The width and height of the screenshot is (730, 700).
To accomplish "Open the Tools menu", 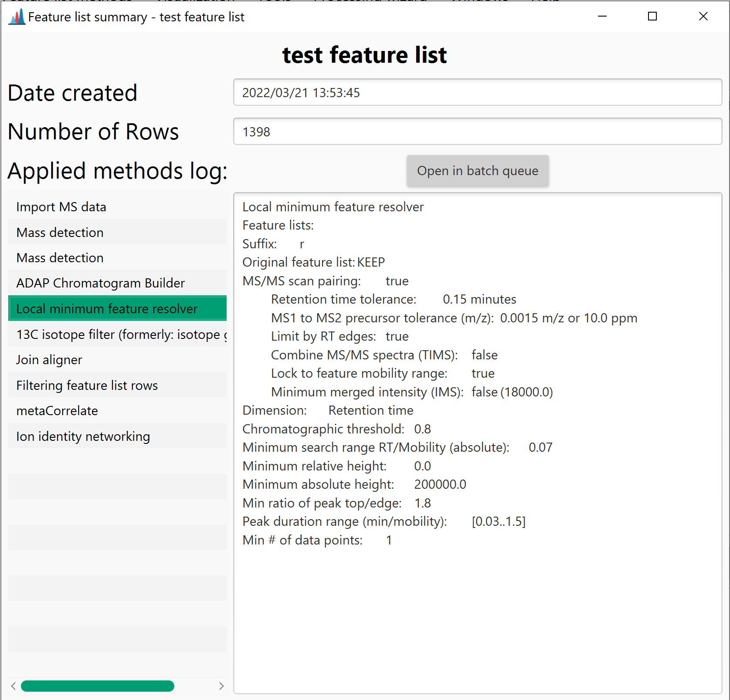I will pos(275,2).
